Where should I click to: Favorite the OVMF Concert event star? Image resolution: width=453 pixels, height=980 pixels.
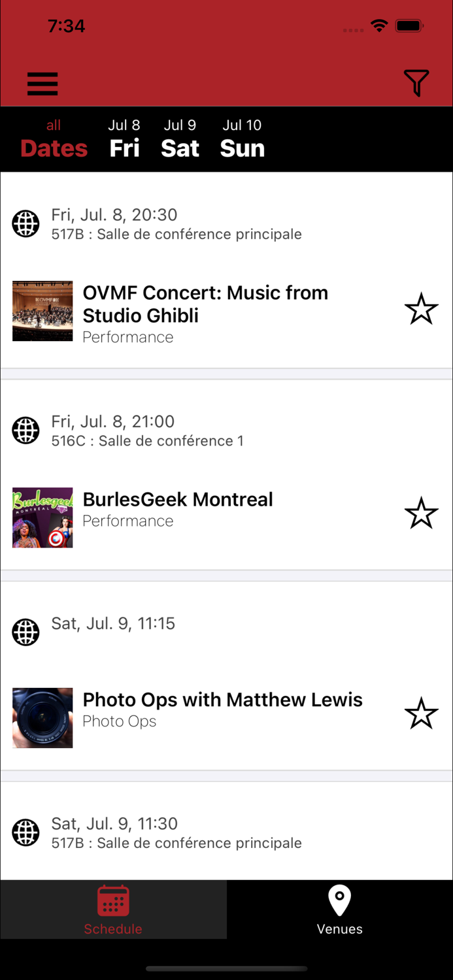click(421, 310)
